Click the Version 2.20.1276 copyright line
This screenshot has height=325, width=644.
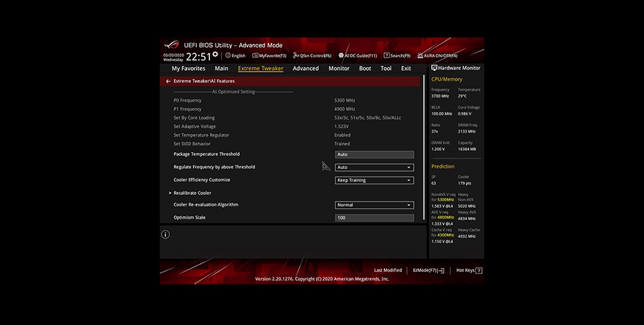(x=322, y=279)
